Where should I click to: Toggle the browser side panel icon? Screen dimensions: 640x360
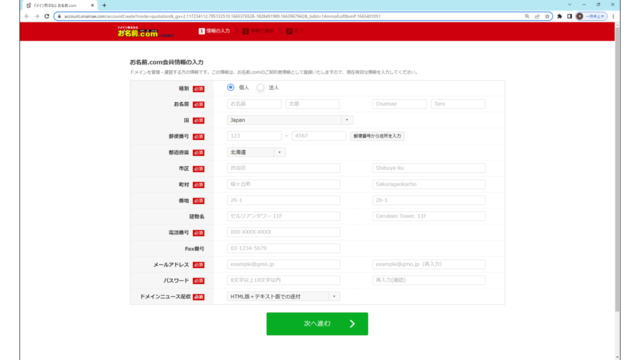[569, 16]
